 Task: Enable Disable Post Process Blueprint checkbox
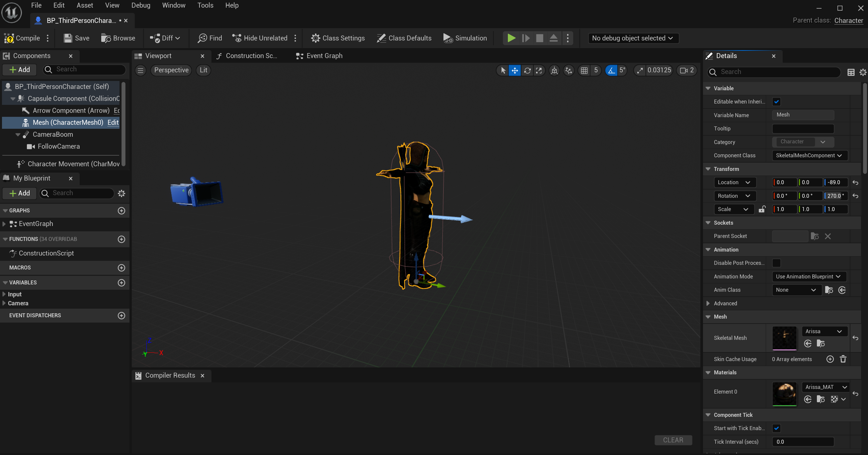tap(776, 263)
